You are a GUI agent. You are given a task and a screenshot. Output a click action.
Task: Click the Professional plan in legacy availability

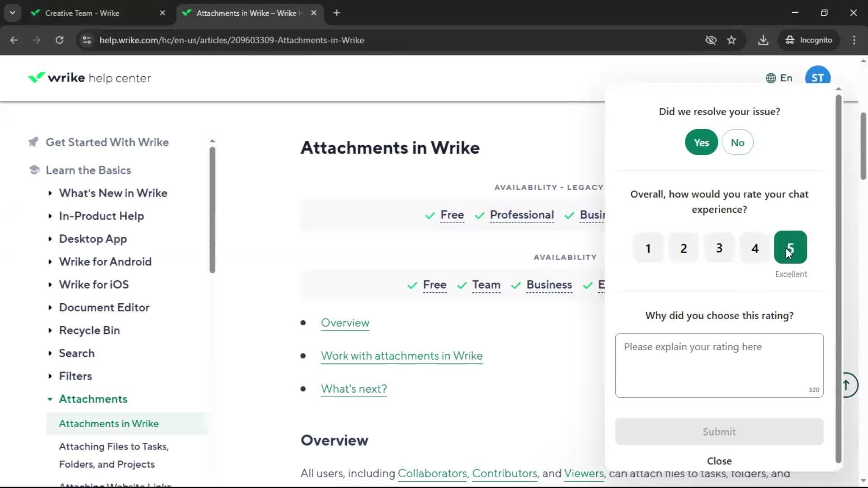tap(522, 215)
